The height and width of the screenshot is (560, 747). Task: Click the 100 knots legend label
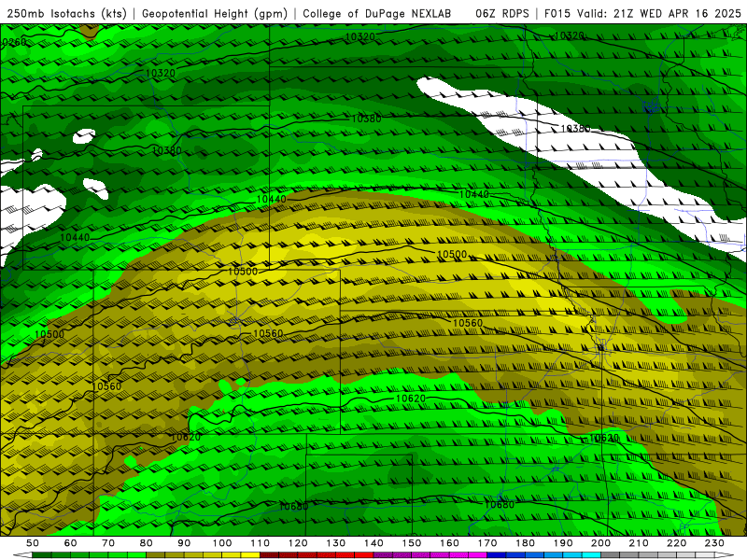coord(222,543)
